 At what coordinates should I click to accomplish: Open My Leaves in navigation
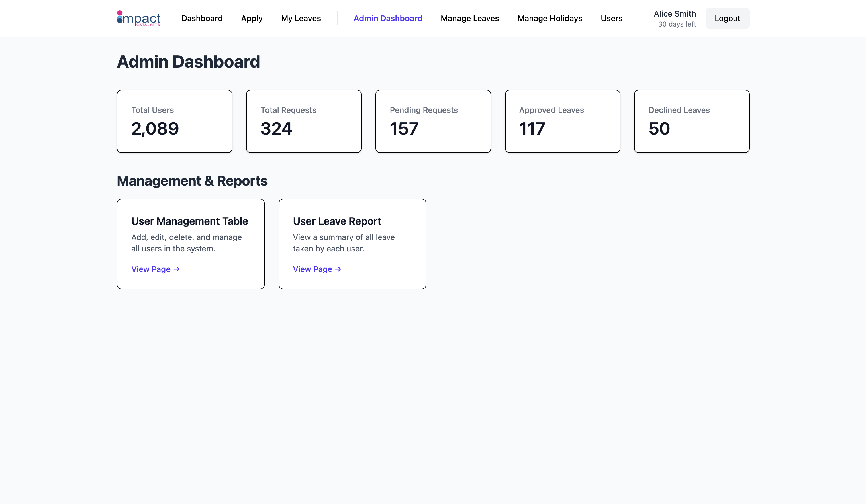tap(301, 19)
